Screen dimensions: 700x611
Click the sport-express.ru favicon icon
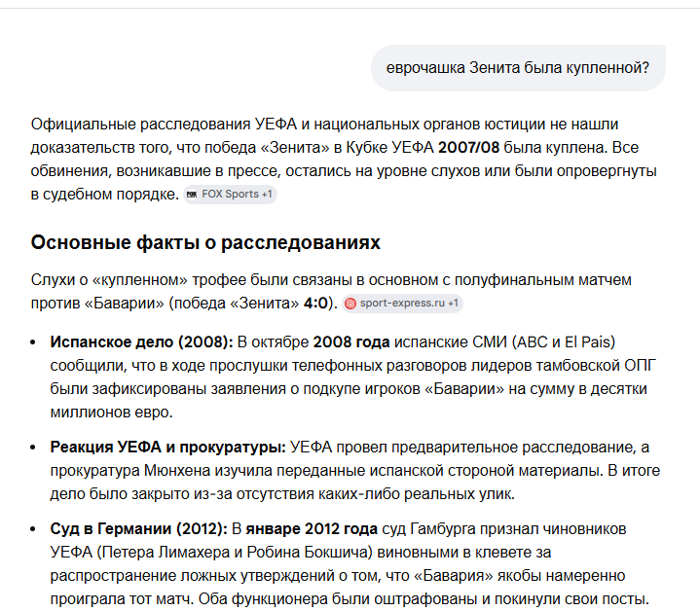pos(350,304)
